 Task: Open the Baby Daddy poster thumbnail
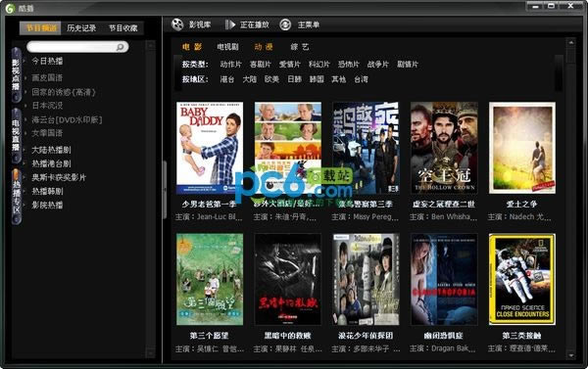tap(210, 148)
